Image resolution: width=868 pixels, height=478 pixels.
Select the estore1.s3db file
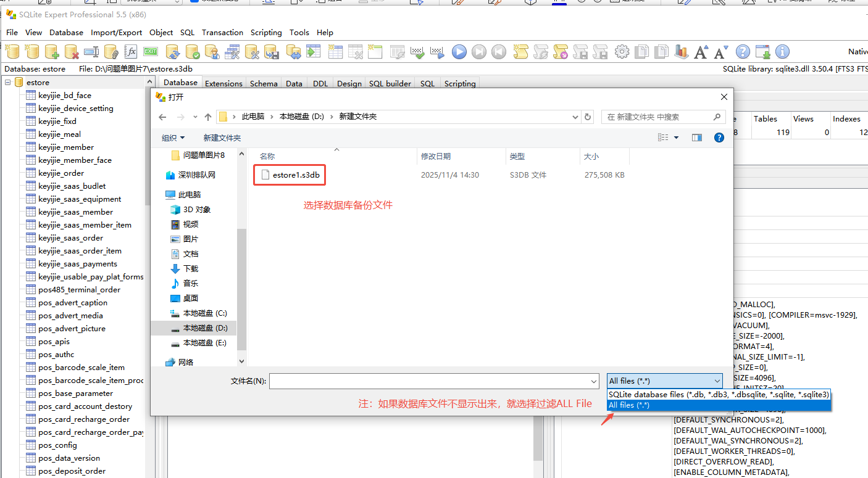(290, 175)
